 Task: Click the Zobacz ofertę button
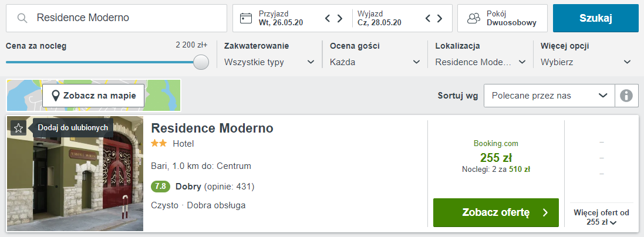[495, 212]
